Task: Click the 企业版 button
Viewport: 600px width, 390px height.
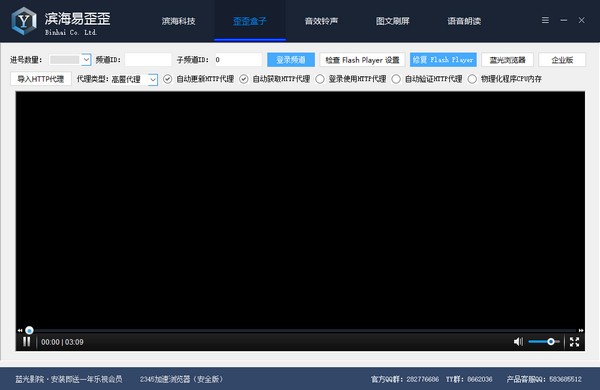Action: click(562, 60)
